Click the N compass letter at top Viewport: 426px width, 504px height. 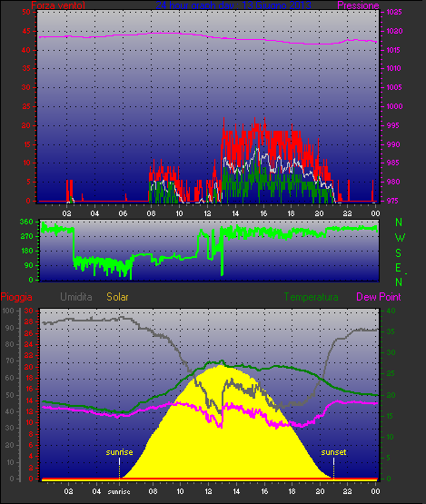(399, 222)
